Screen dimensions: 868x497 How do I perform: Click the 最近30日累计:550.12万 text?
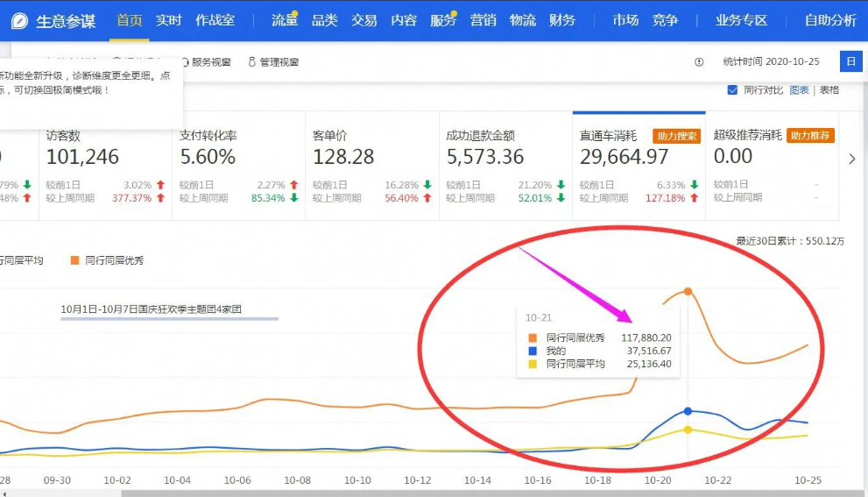790,241
